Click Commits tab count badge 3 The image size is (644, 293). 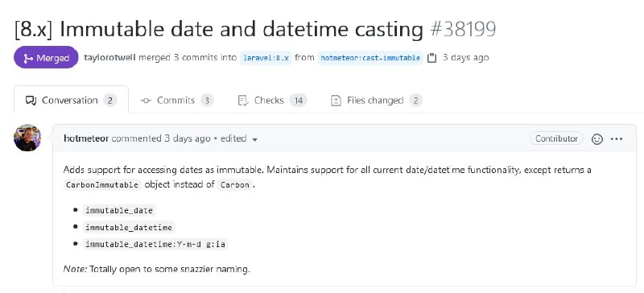[x=208, y=101]
